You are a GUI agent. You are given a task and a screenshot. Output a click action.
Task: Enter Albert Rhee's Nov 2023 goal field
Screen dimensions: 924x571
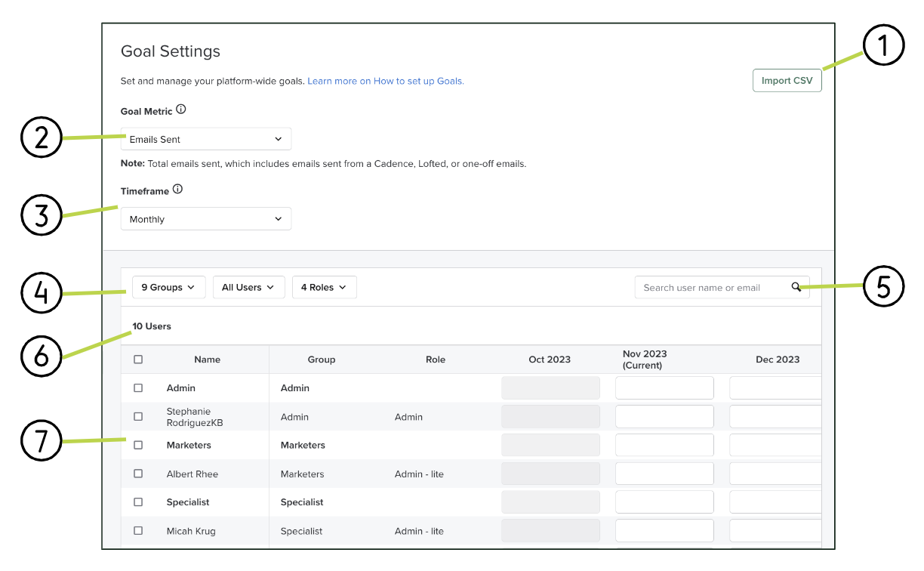click(x=664, y=474)
